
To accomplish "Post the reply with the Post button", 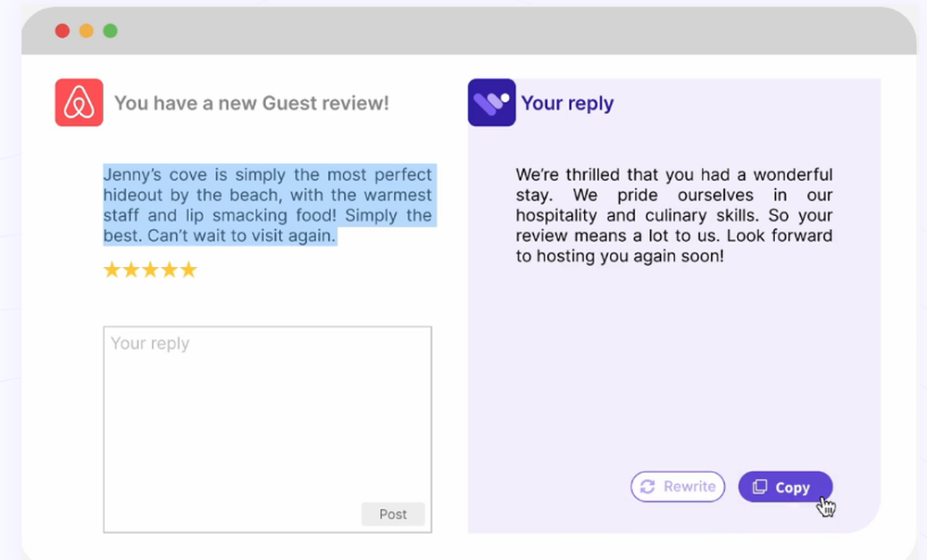I will point(393,515).
